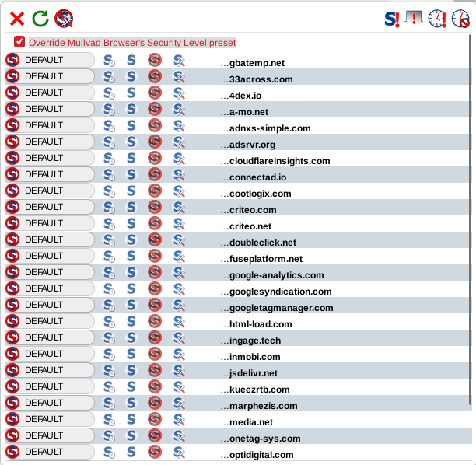
Task: Mark marphezis.com as Untrusted
Action: pyautogui.click(x=155, y=403)
